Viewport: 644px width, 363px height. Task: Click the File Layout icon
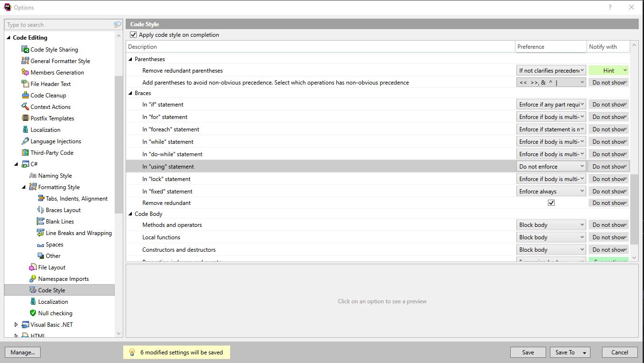(33, 267)
